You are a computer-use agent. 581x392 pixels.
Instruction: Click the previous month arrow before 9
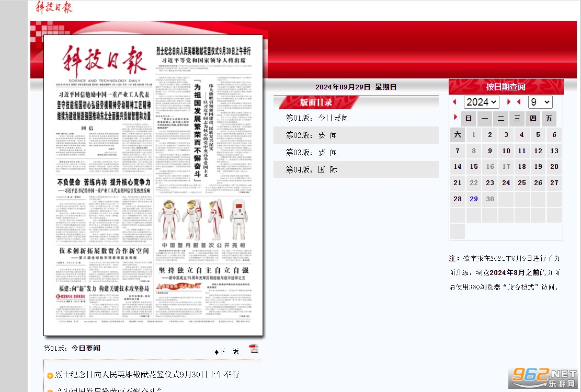519,102
